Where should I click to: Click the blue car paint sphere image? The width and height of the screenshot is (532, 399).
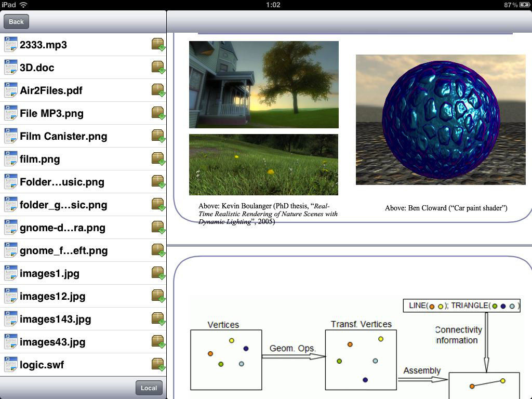click(x=441, y=120)
